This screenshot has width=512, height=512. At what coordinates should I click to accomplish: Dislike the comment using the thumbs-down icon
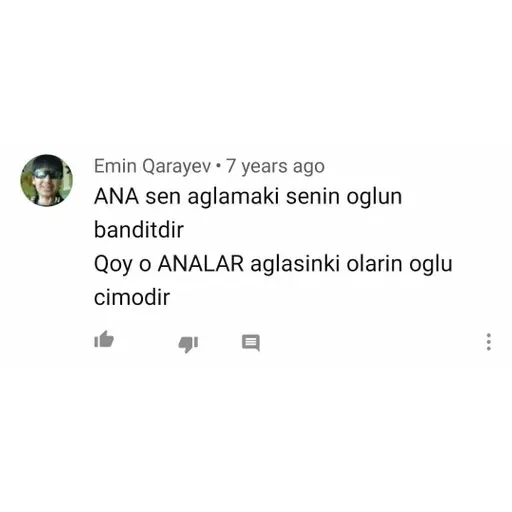tap(188, 344)
